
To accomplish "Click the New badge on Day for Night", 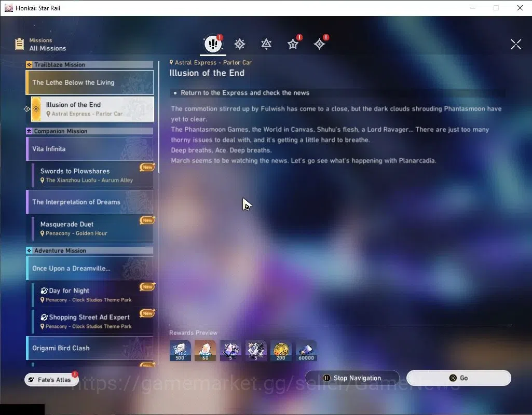I will click(147, 287).
